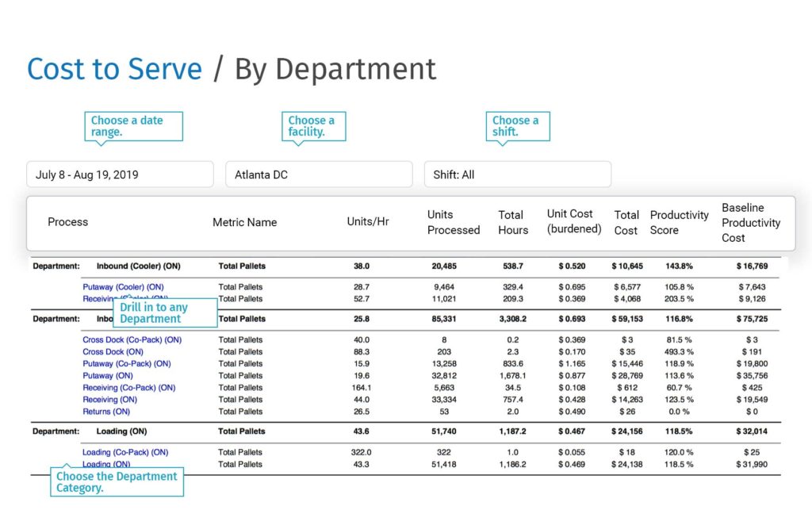Open the Returns (ON) process link

click(106, 412)
